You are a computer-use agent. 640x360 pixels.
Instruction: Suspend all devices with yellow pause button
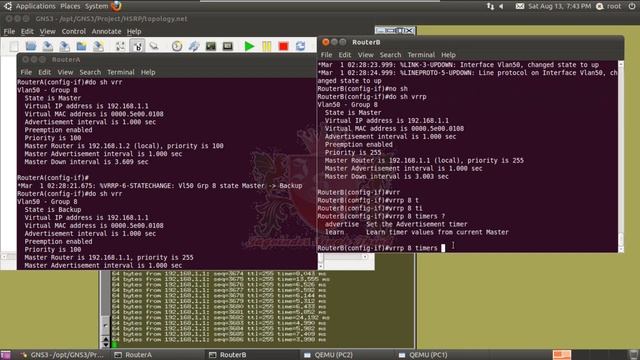pyautogui.click(x=267, y=46)
